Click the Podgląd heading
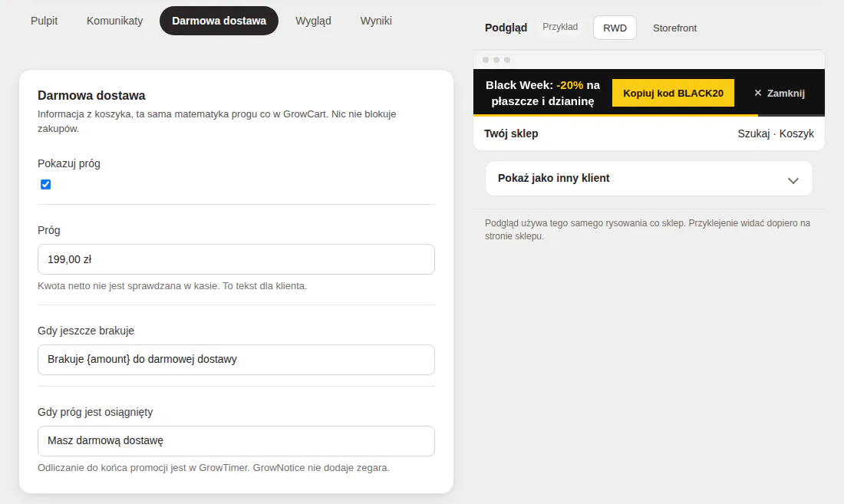The height and width of the screenshot is (504, 844). (x=506, y=28)
